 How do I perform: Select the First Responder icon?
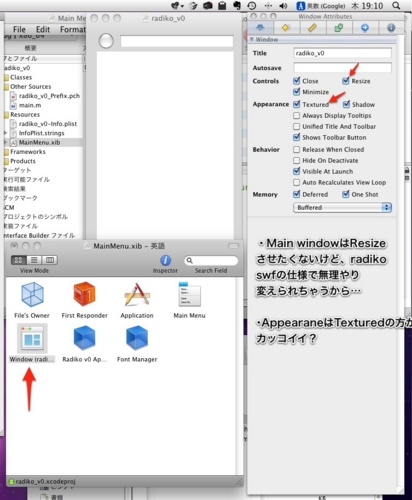84,294
